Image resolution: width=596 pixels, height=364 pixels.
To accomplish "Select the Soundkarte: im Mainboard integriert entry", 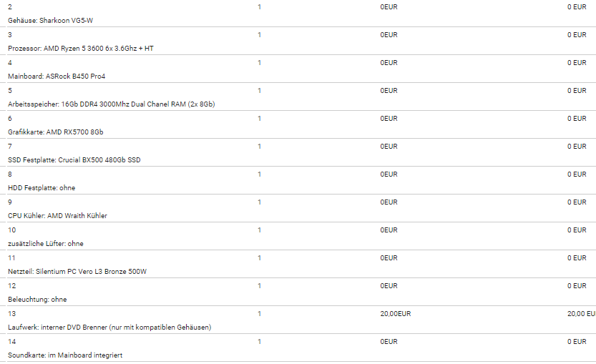I will pos(65,355).
